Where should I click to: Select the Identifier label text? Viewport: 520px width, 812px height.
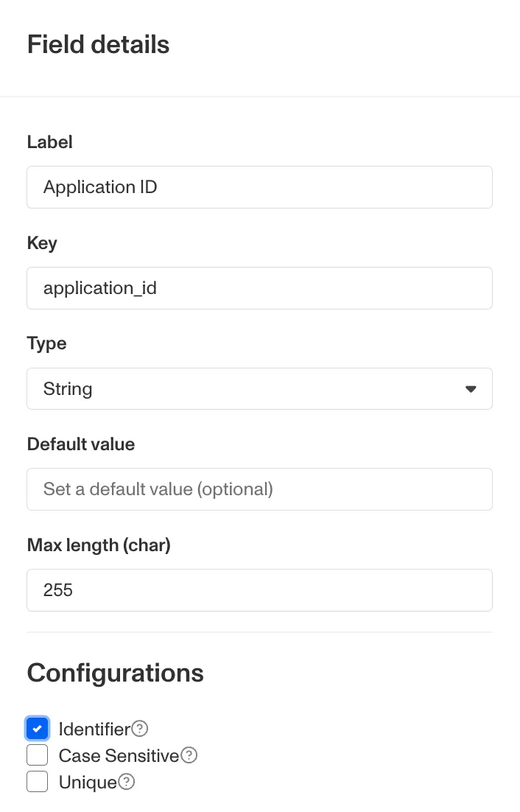(x=98, y=729)
